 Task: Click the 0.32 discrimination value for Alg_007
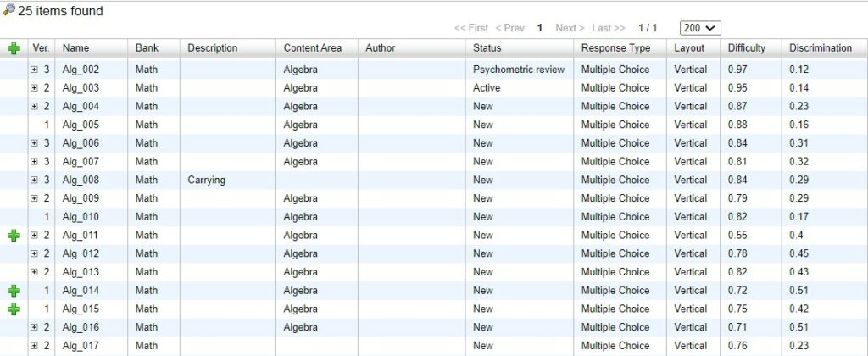[798, 162]
